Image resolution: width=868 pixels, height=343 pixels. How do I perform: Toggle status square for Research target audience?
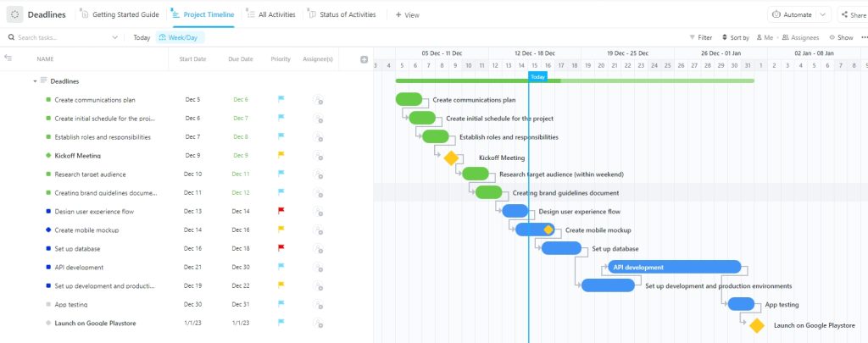(x=48, y=174)
